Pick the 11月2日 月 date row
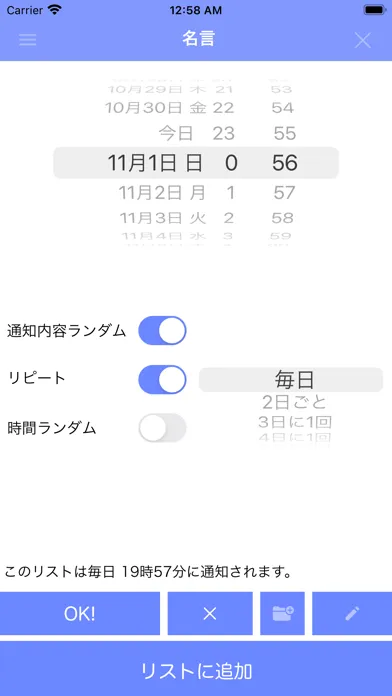Viewport: 392px width, 696px height. [162, 193]
